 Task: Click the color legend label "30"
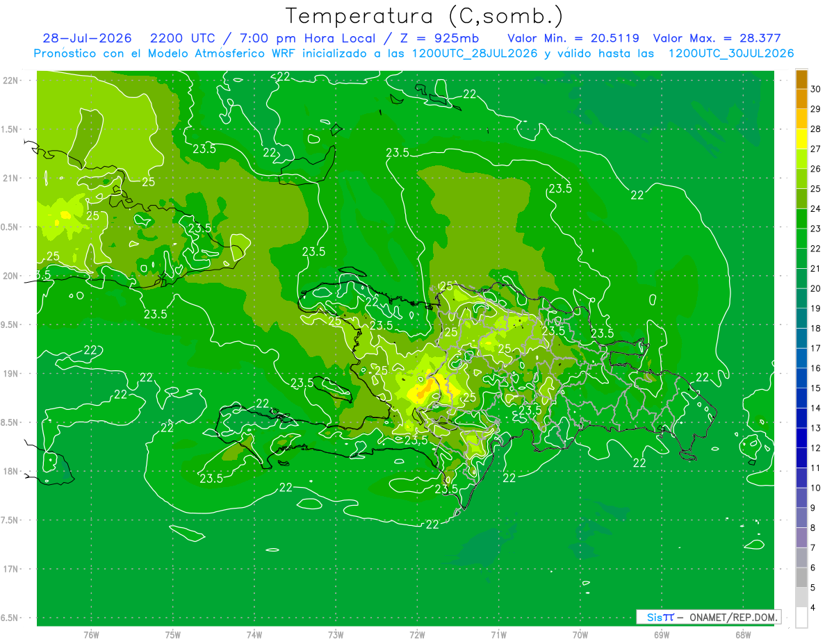point(816,89)
